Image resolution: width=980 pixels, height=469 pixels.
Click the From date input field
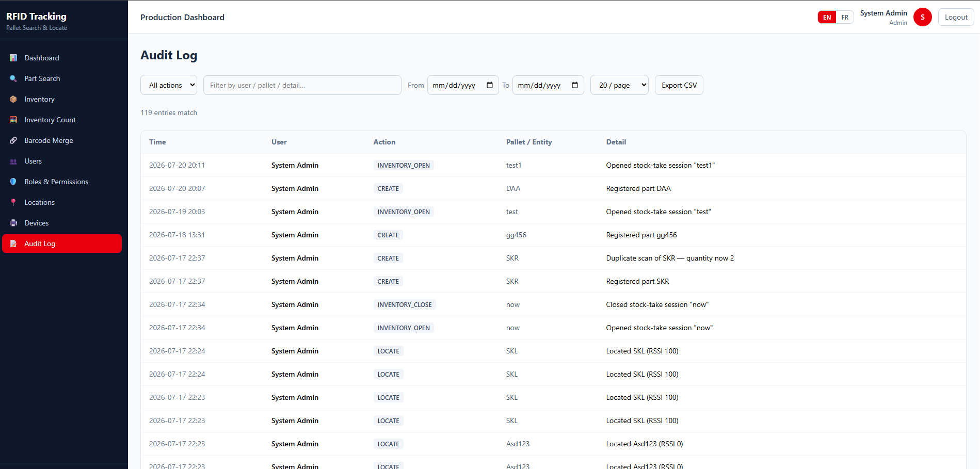click(x=463, y=85)
